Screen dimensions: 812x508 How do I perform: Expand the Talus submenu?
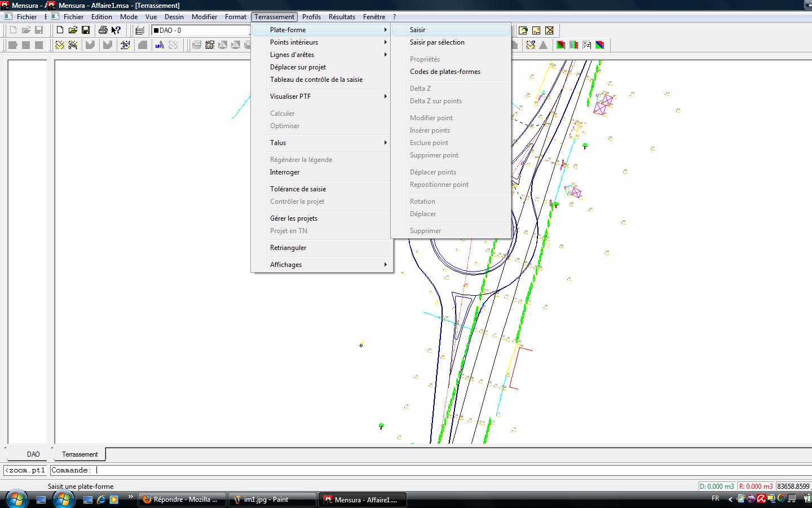[x=323, y=143]
